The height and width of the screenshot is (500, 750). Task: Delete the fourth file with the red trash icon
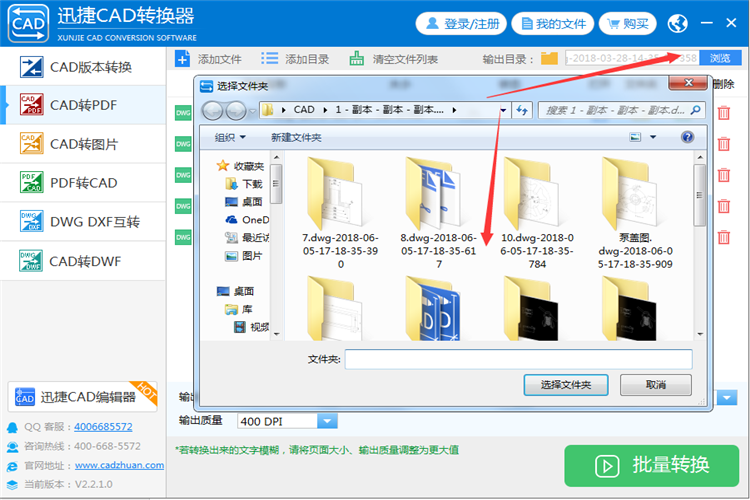724,206
